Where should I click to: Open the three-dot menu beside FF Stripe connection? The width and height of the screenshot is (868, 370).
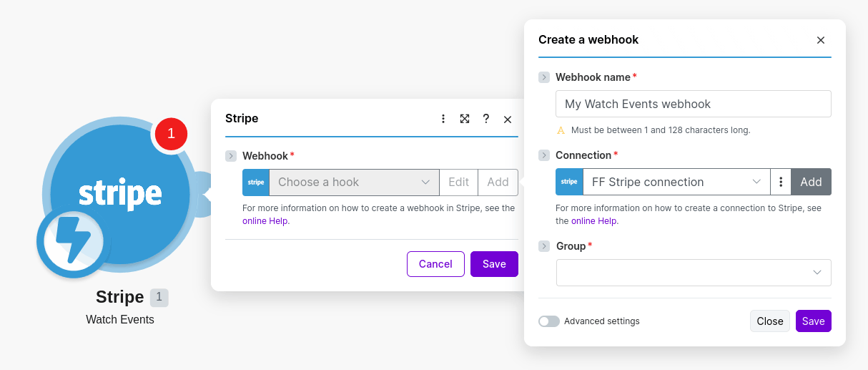(x=781, y=182)
